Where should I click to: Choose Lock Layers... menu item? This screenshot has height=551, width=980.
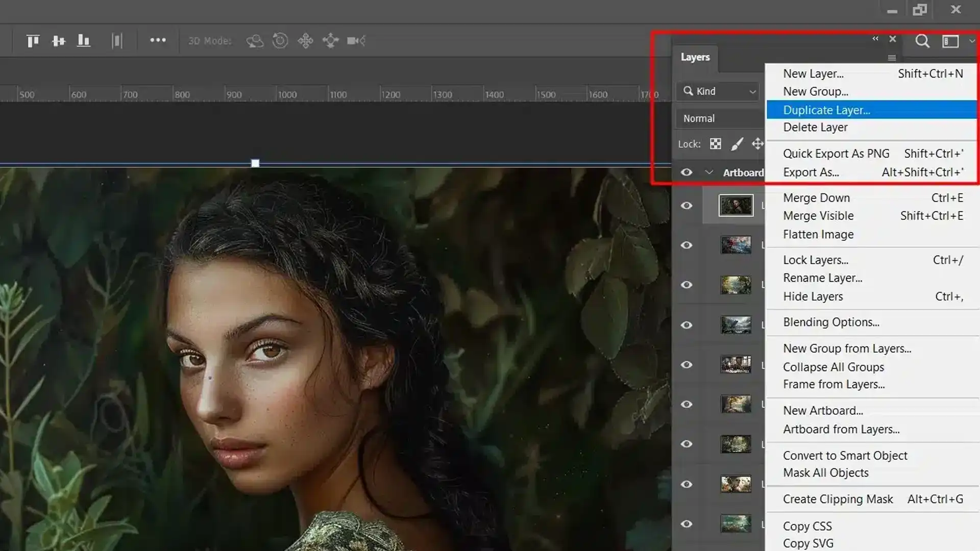point(873,260)
